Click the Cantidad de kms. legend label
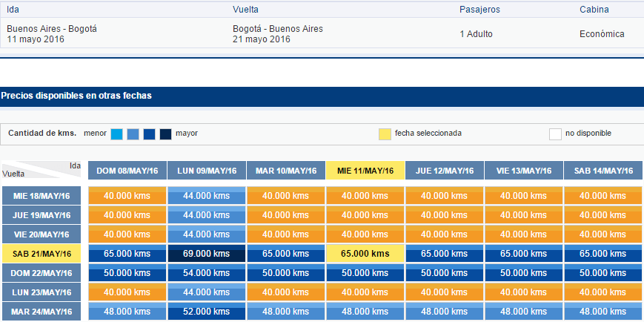Screen dimensions: 644x322 pos(42,134)
